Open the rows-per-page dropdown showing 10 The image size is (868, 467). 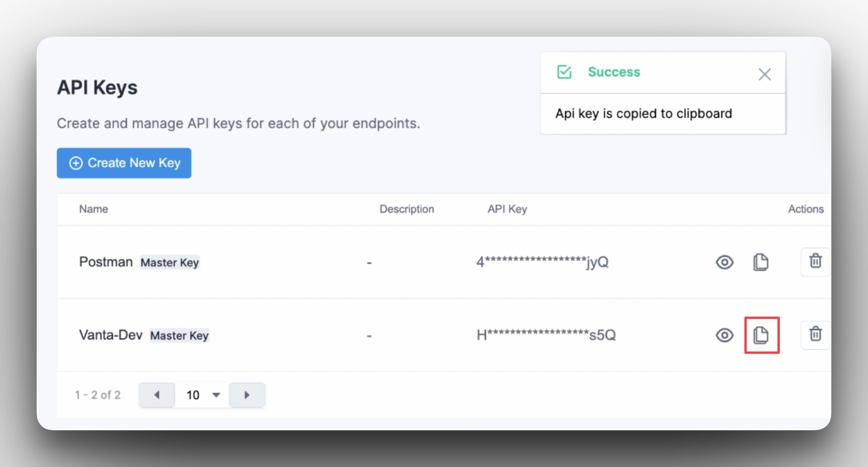coord(202,395)
